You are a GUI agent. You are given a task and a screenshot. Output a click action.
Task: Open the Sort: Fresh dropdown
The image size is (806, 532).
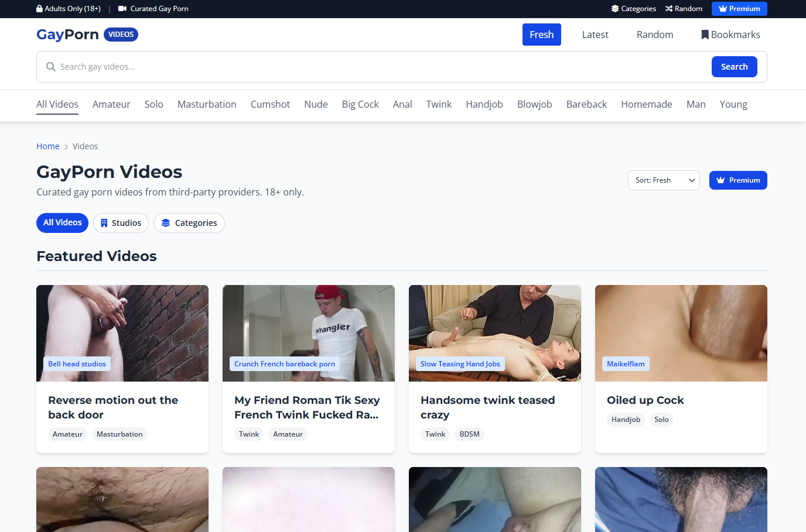(x=663, y=180)
